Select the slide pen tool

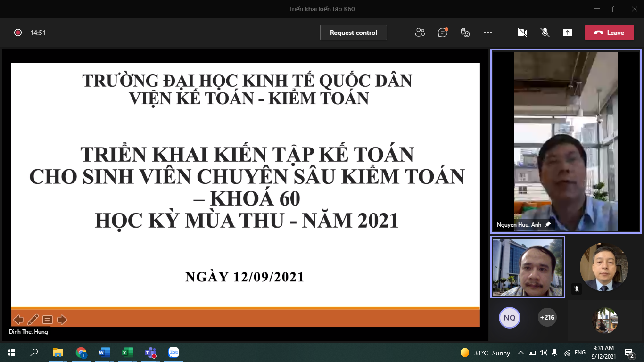[33, 320]
